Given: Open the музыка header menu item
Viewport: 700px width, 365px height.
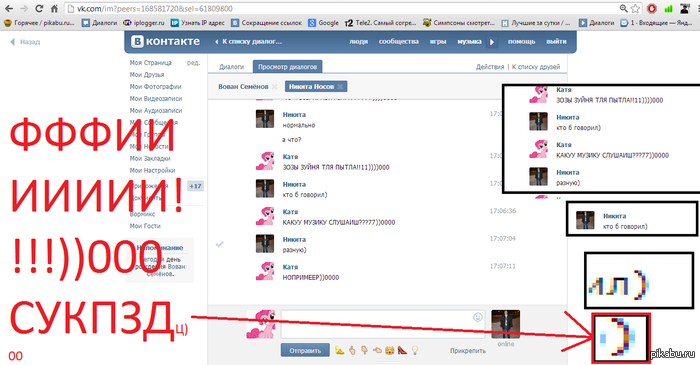Looking at the screenshot, I should coord(469,41).
